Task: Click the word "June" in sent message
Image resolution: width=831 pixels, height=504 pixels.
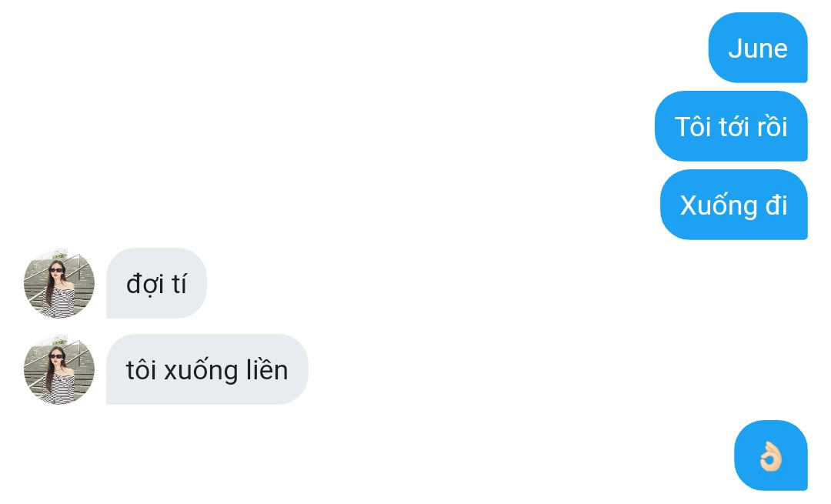Action: [x=758, y=48]
